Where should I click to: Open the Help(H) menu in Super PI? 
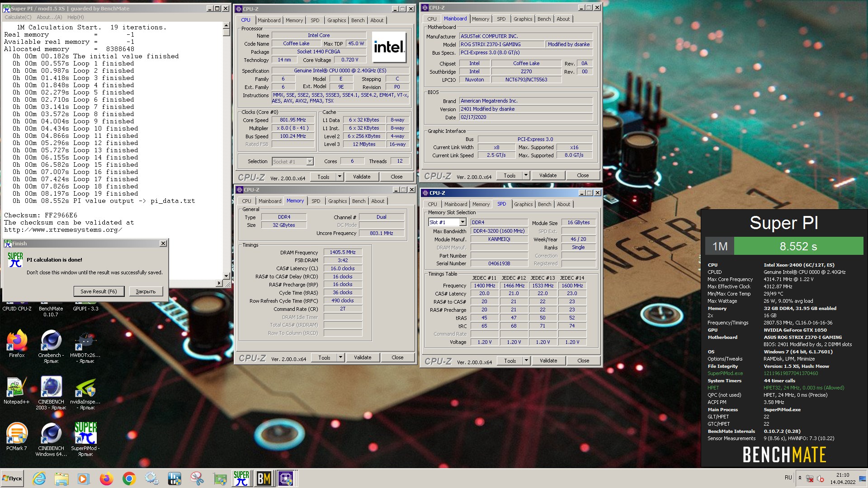[75, 17]
